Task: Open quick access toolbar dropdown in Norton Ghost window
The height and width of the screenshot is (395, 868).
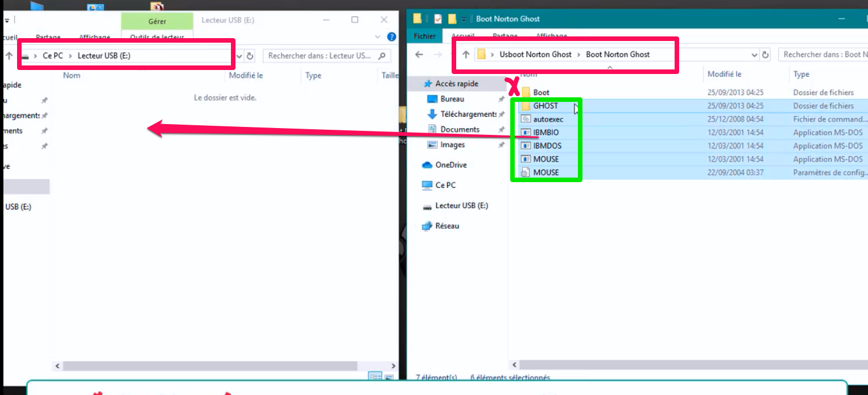Action: pos(464,19)
